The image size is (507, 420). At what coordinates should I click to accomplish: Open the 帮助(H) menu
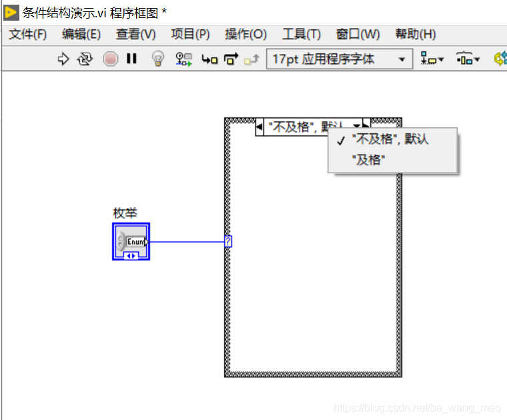click(x=416, y=34)
